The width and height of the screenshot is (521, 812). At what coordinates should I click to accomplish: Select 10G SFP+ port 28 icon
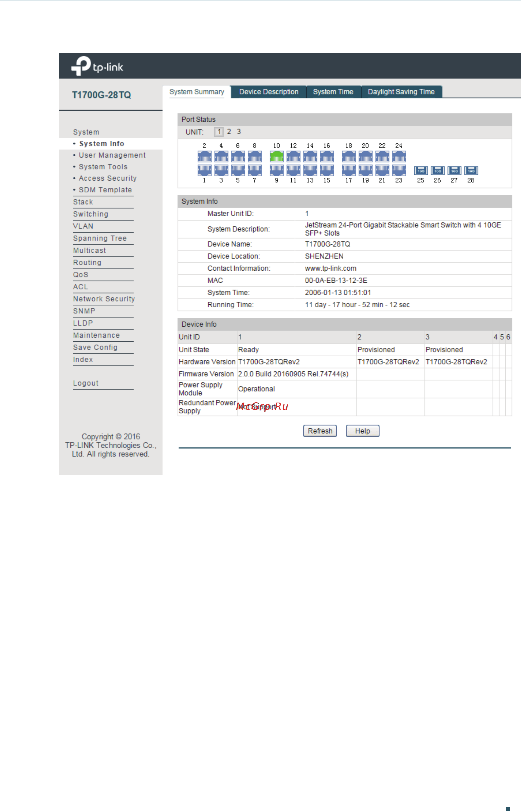tap(471, 170)
